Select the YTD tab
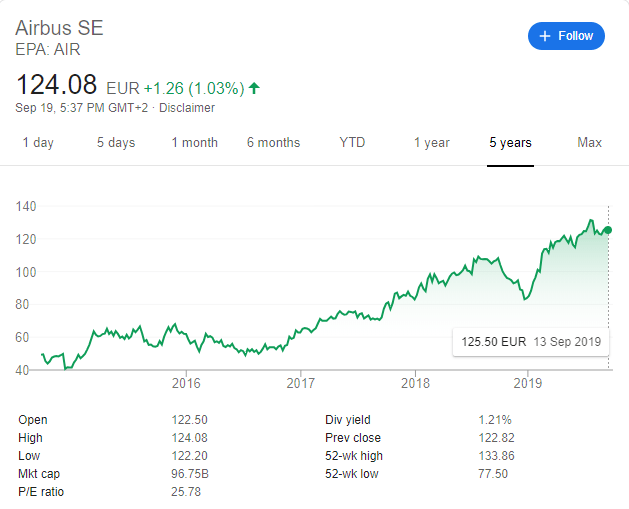Screen dimensions: 629x509 pyautogui.click(x=352, y=143)
